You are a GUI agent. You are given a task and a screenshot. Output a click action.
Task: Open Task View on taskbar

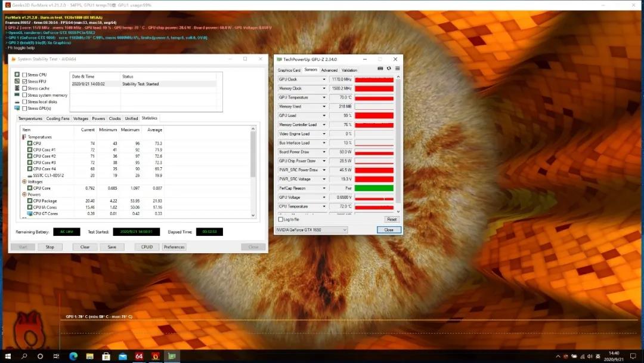(56, 356)
